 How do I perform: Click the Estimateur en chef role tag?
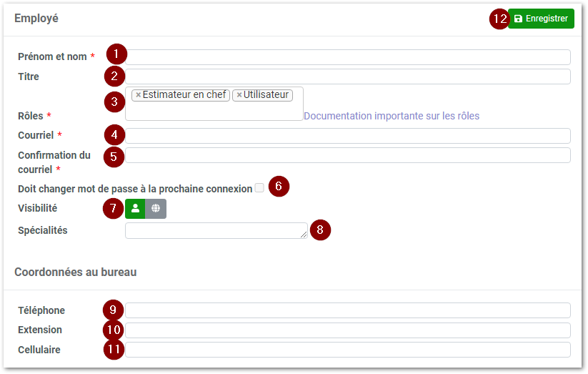[x=184, y=95]
